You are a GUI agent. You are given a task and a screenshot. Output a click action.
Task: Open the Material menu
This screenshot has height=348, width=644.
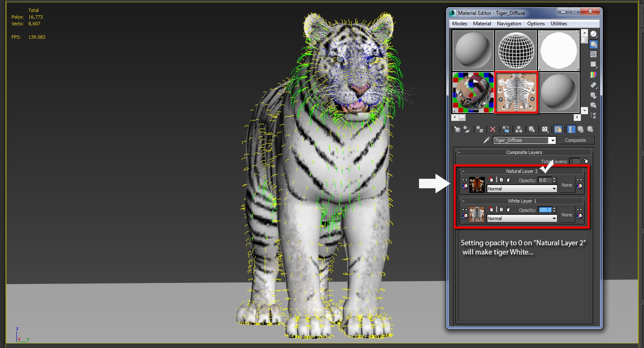tap(482, 23)
